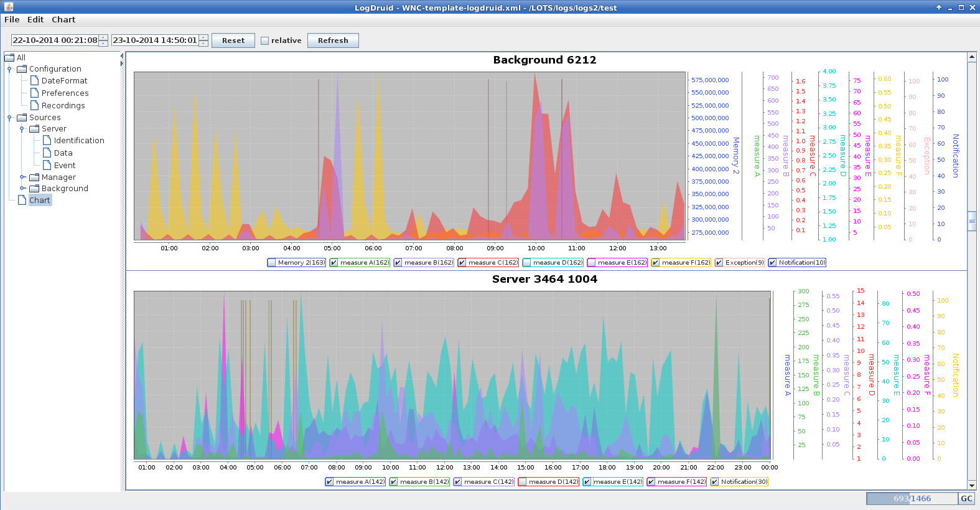980x510 pixels.
Task: Toggle measure B(142) in Server chart
Action: coord(394,482)
